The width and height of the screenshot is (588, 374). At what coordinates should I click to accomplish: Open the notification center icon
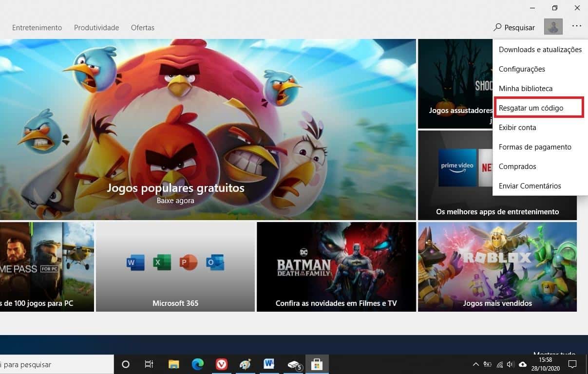573,364
